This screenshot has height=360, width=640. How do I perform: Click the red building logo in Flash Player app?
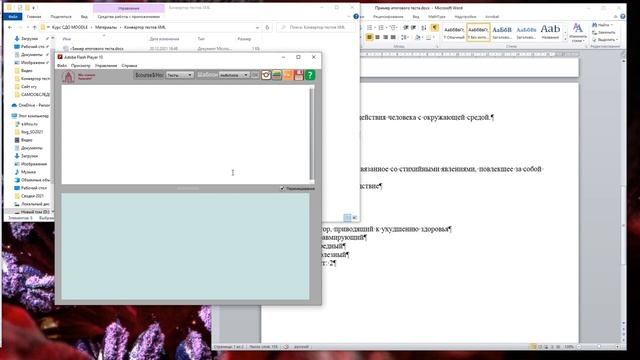point(69,76)
